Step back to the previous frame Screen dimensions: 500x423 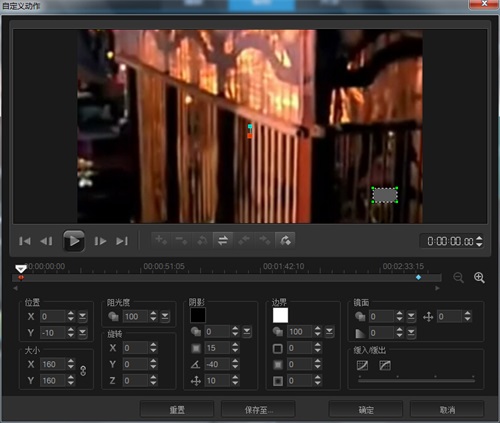coord(46,241)
